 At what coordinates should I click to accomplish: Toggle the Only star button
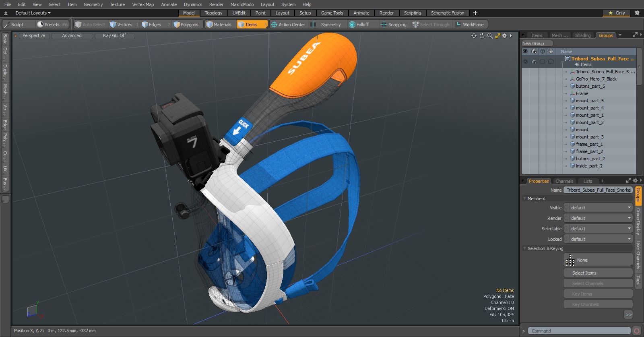[616, 13]
